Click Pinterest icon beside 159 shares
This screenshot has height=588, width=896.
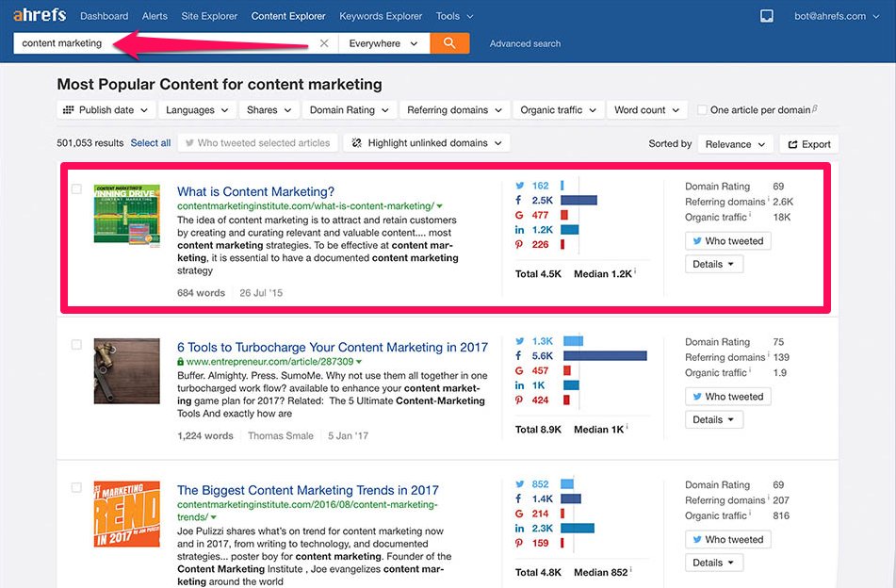pyautogui.click(x=519, y=543)
